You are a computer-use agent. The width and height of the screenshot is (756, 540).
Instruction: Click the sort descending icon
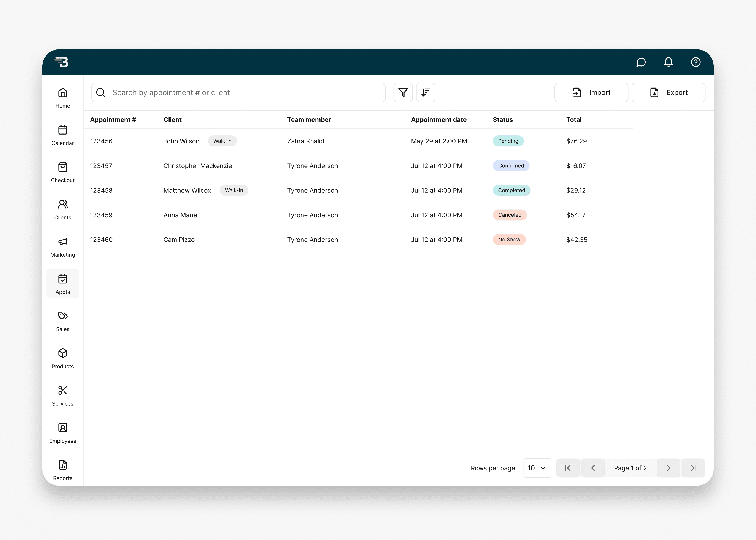pyautogui.click(x=426, y=92)
